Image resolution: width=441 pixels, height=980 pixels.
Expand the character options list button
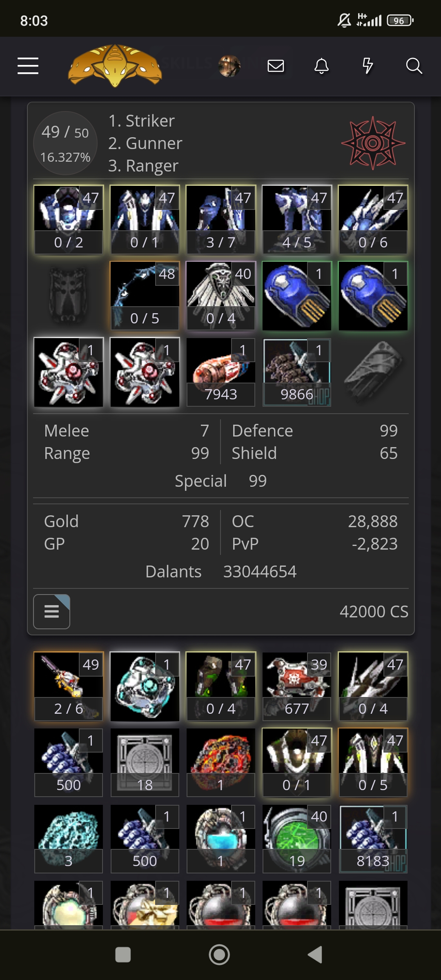(51, 611)
